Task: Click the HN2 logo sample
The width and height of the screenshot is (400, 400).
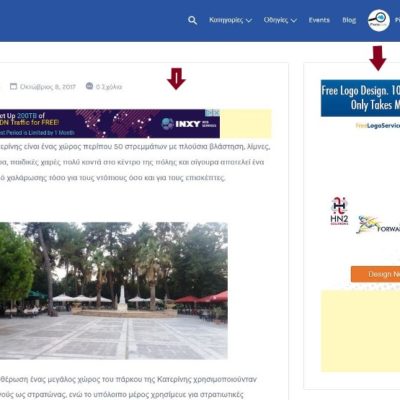Action: 339,211
